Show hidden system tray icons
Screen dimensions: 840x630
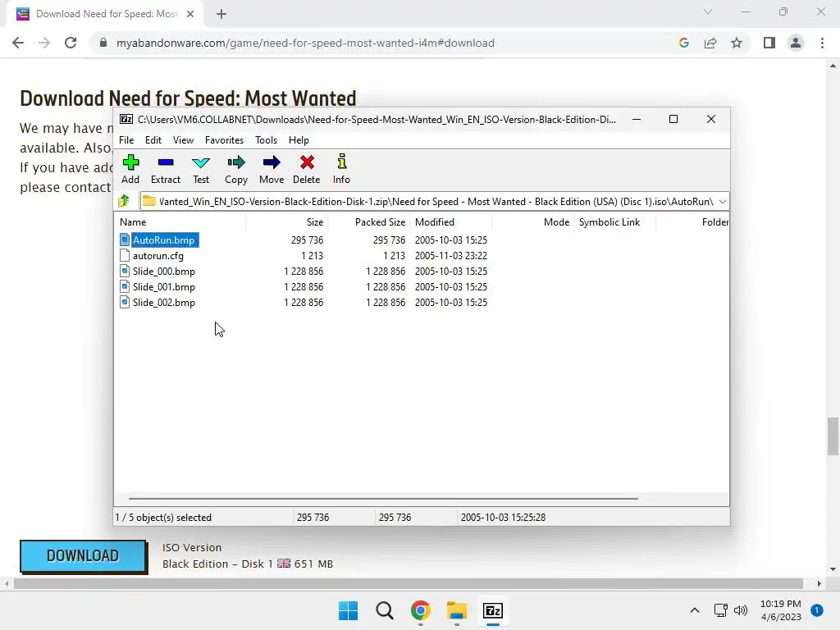tap(694, 610)
